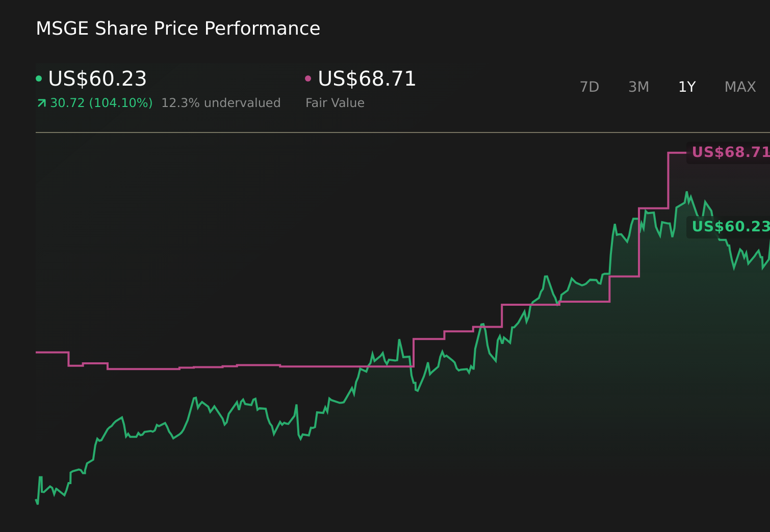The height and width of the screenshot is (532, 770).
Task: Switch to the 7D timeframe
Action: pyautogui.click(x=589, y=87)
